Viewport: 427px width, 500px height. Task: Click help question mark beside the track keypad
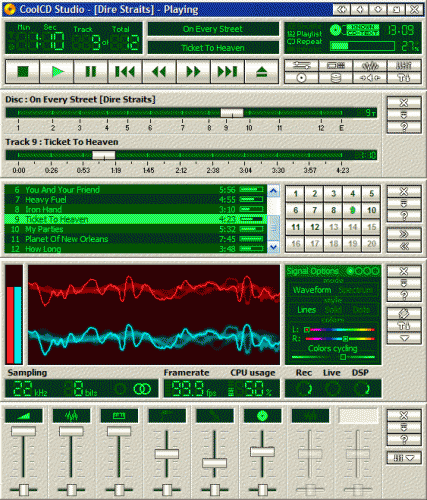point(404,216)
